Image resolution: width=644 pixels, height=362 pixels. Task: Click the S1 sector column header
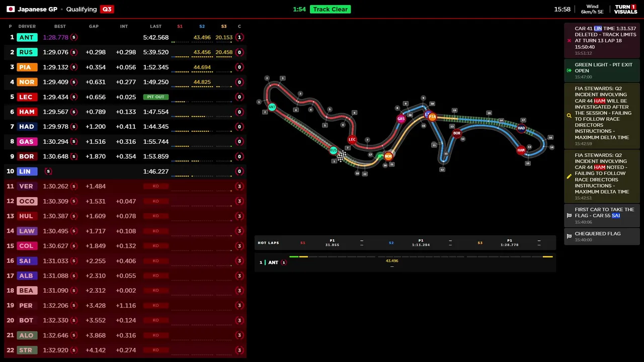tap(180, 26)
